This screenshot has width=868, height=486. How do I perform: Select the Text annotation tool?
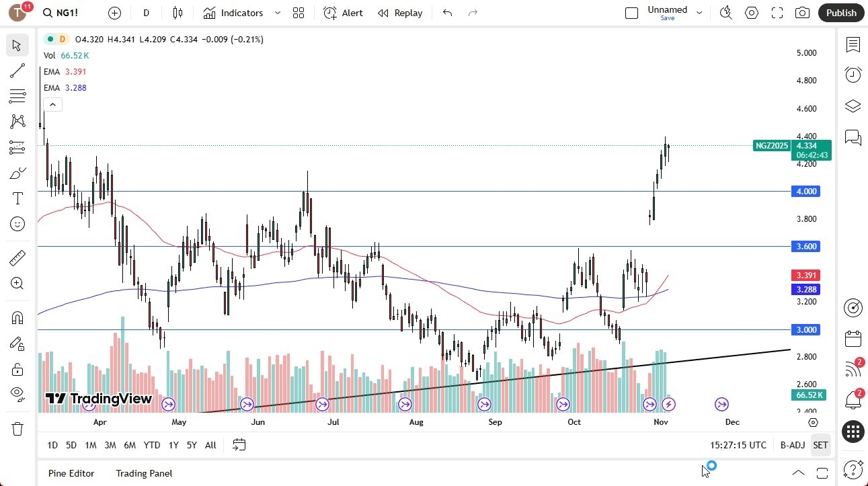pos(17,198)
